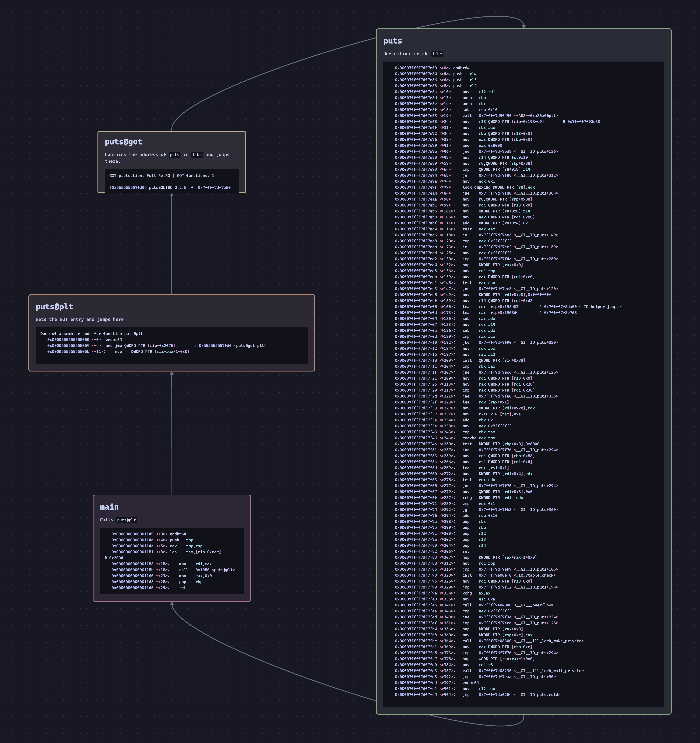
Task: Click 'add DWORD PTR [r8+0x4],0x1'
Action: (x=496, y=223)
